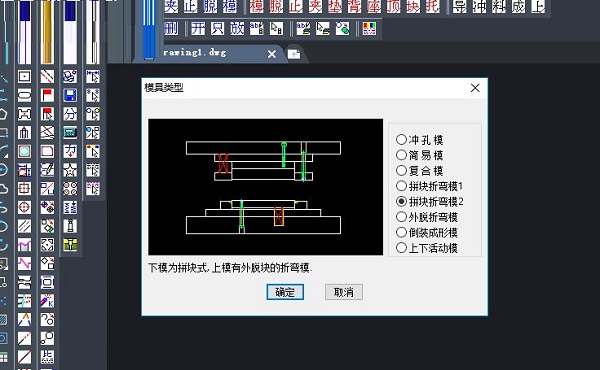Click the calculator-like teal icon

click(x=70, y=132)
